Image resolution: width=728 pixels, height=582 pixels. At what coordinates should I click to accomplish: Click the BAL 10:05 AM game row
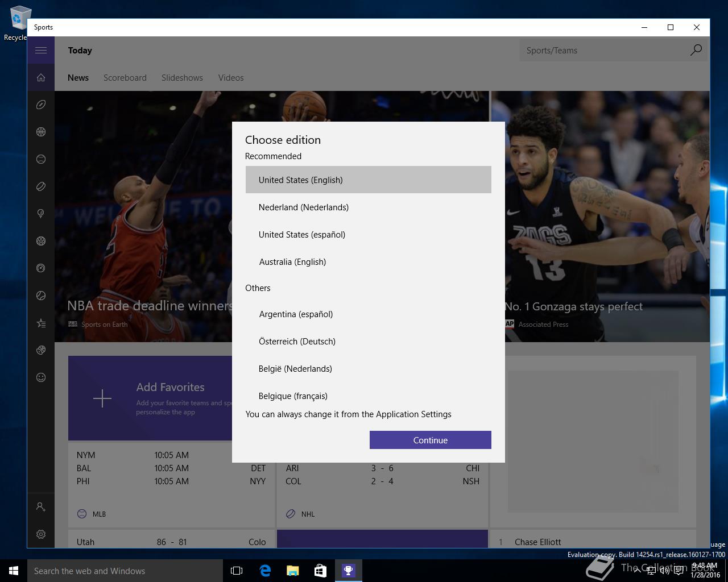pyautogui.click(x=171, y=468)
